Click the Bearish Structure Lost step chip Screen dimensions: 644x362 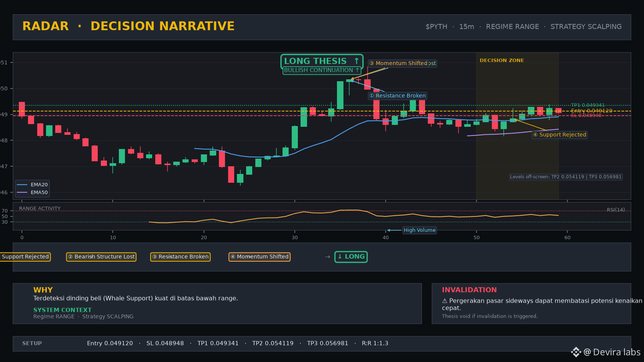[101, 257]
